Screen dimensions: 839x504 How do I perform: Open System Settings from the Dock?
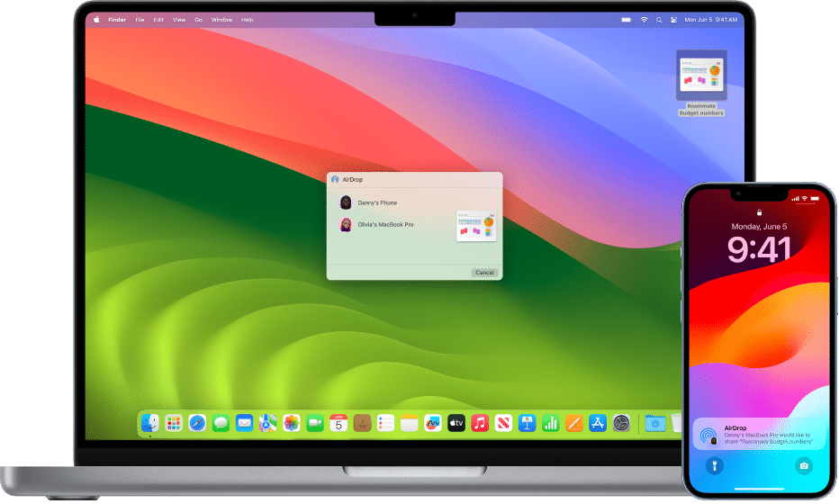click(x=620, y=424)
